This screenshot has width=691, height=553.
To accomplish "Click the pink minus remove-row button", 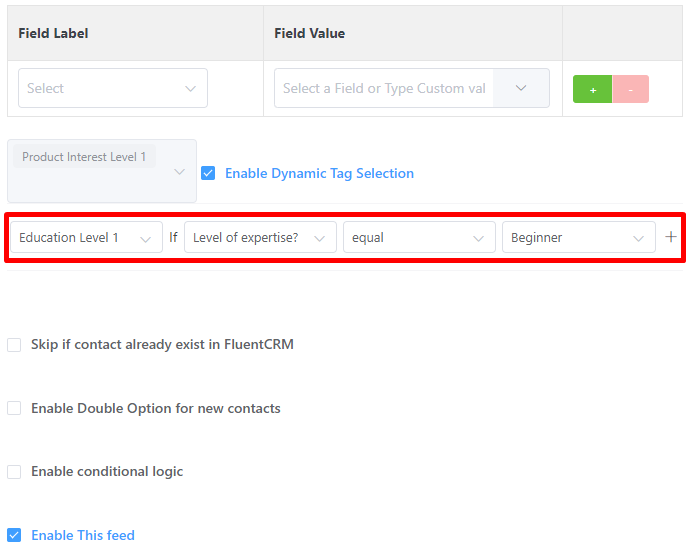I will [631, 89].
